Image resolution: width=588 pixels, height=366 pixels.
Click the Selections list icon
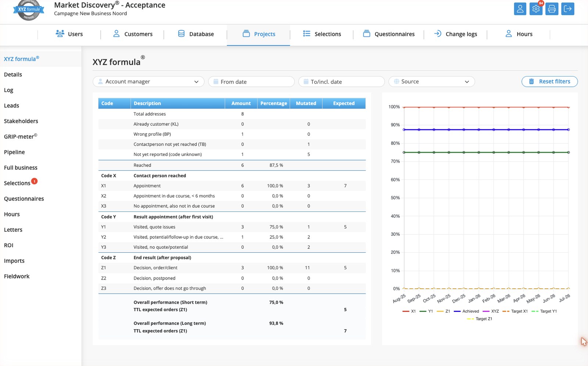pyautogui.click(x=306, y=33)
